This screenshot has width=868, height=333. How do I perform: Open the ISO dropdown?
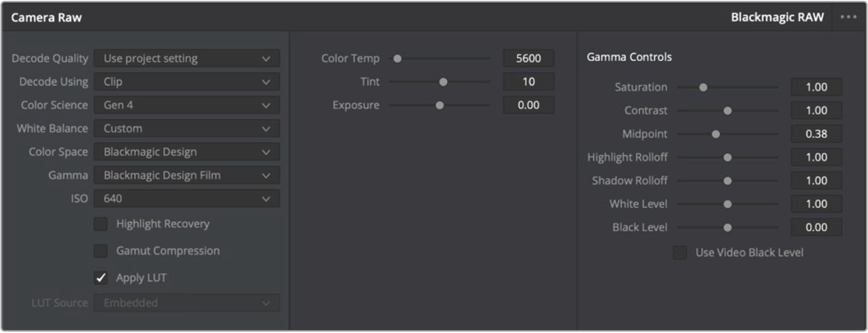point(186,199)
